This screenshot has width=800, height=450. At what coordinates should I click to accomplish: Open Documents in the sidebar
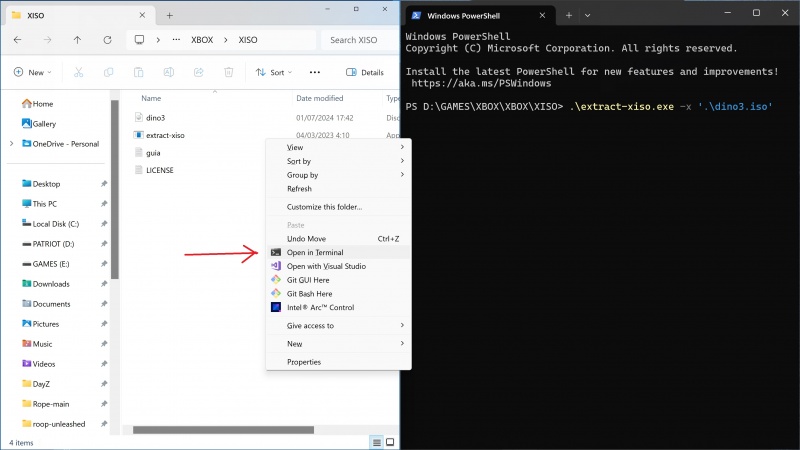point(46,304)
